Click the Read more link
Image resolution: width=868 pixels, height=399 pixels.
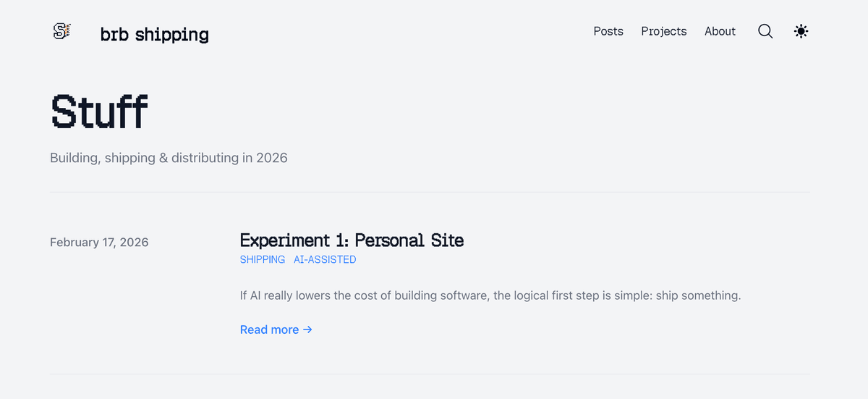[x=269, y=329]
